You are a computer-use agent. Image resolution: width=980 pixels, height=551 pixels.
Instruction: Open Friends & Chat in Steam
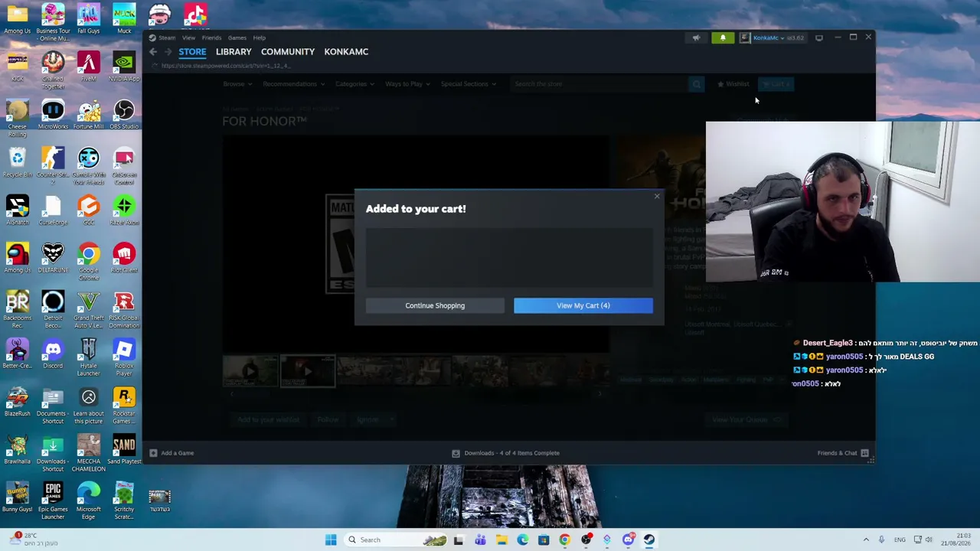[x=843, y=453]
